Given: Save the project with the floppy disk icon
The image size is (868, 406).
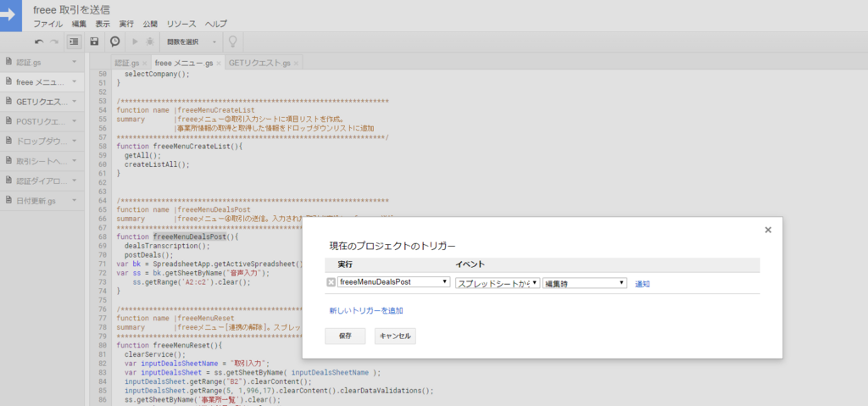Looking at the screenshot, I should [94, 42].
